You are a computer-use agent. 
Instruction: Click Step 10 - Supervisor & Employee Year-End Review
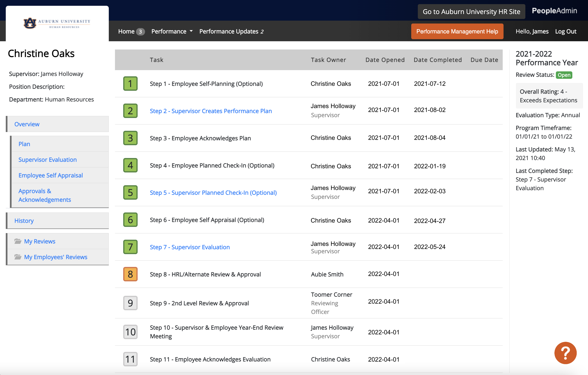(216, 332)
